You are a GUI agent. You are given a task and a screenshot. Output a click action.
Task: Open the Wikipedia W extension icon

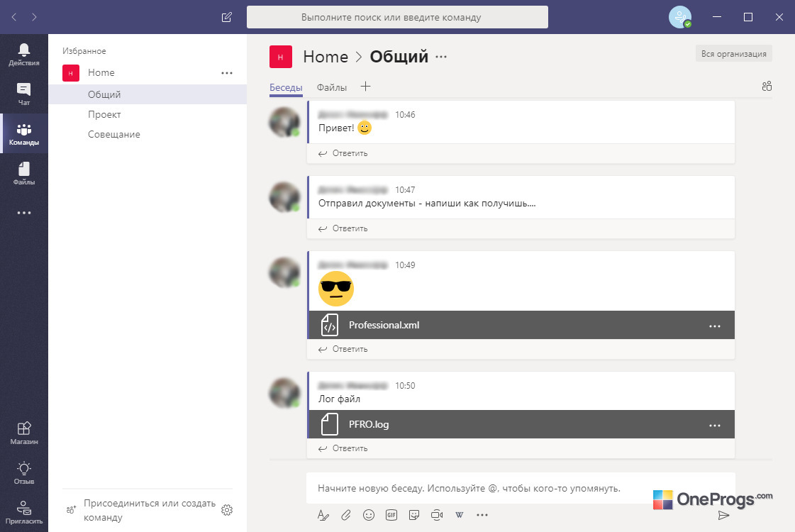click(x=460, y=515)
